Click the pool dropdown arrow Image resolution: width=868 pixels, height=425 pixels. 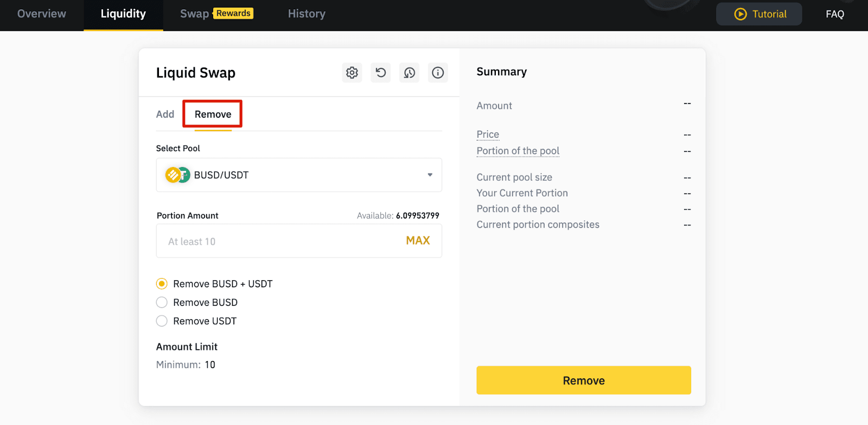430,175
